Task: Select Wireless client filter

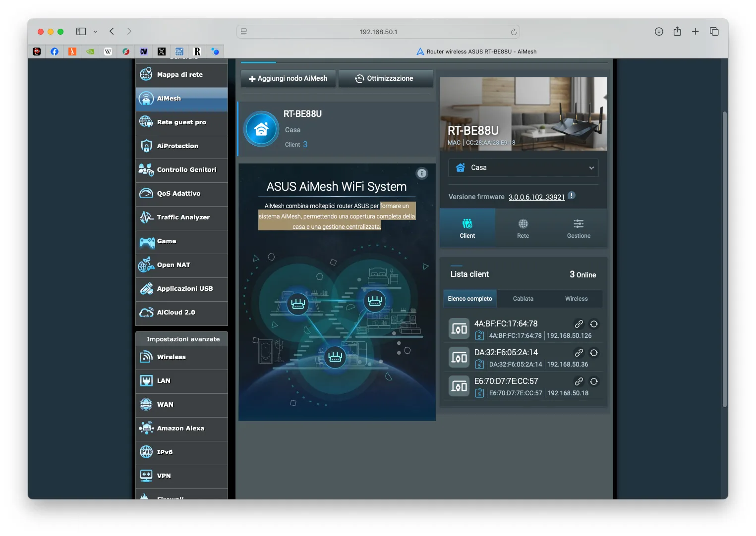Action: [x=577, y=299]
